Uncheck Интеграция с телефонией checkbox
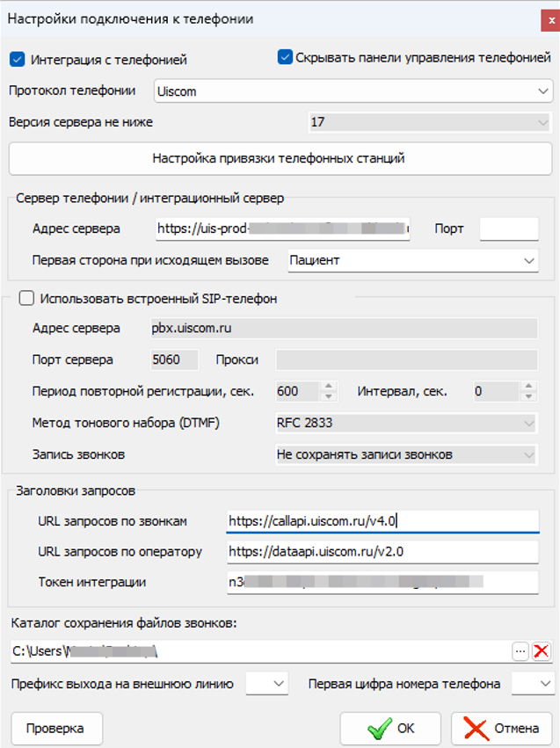 [18, 60]
